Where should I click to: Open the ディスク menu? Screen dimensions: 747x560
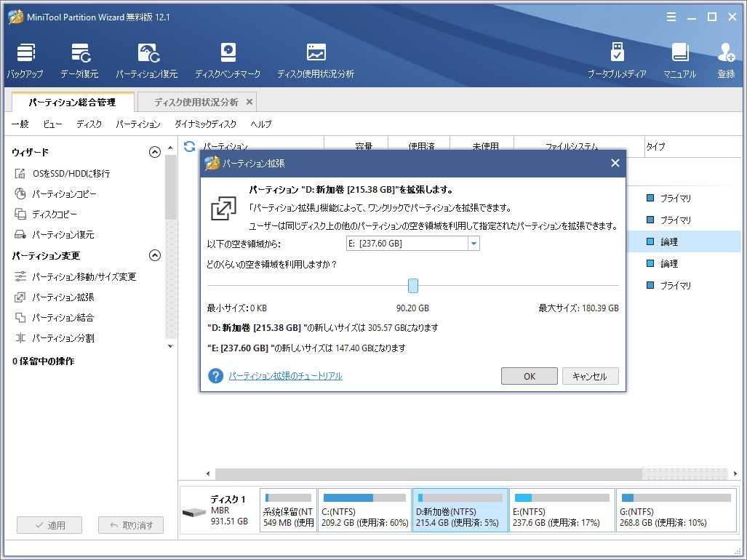89,124
